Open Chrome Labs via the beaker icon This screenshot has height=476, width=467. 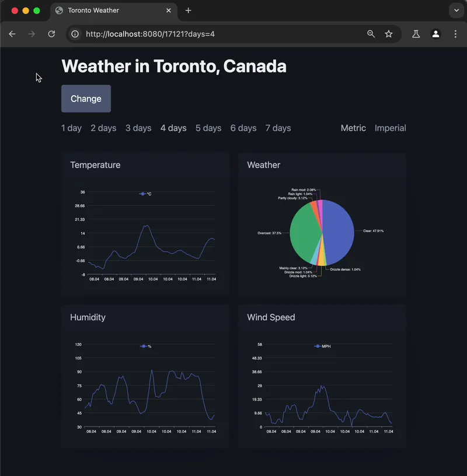[x=416, y=34]
